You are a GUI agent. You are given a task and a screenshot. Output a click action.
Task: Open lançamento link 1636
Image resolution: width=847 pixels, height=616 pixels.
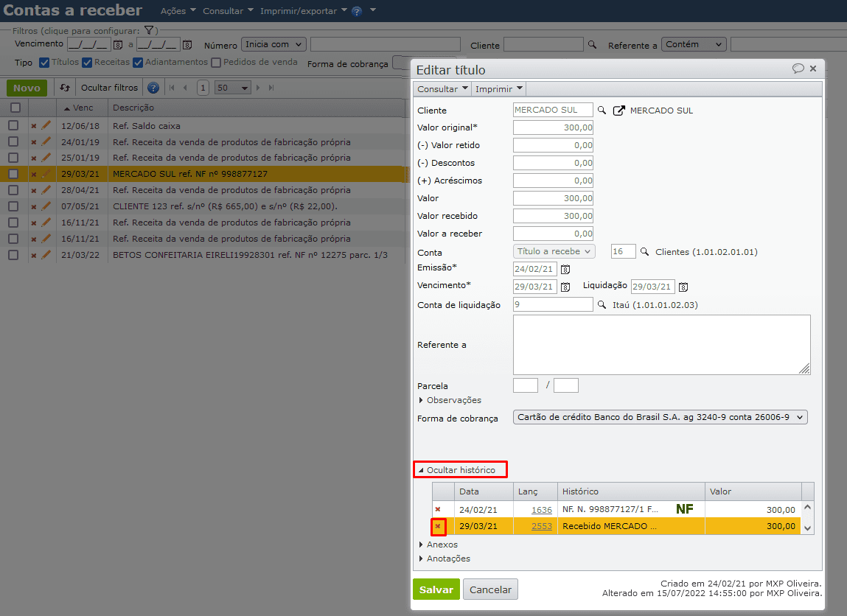tap(542, 510)
